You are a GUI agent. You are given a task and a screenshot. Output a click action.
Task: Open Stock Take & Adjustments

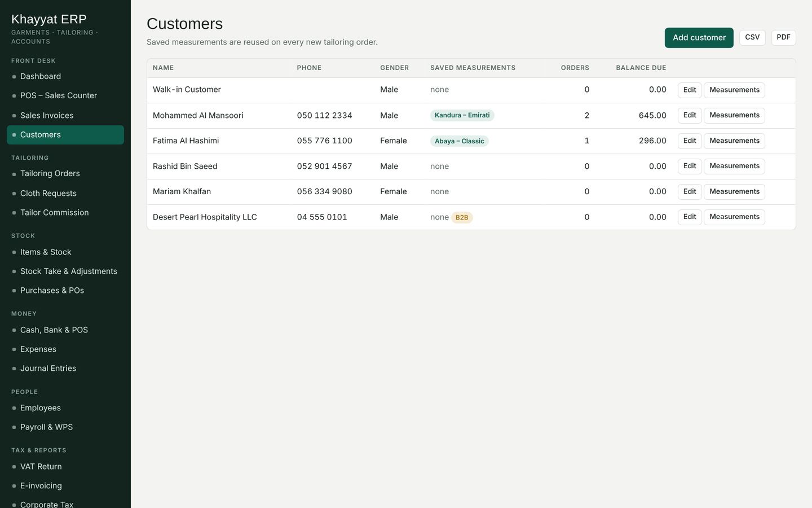[x=65, y=271]
